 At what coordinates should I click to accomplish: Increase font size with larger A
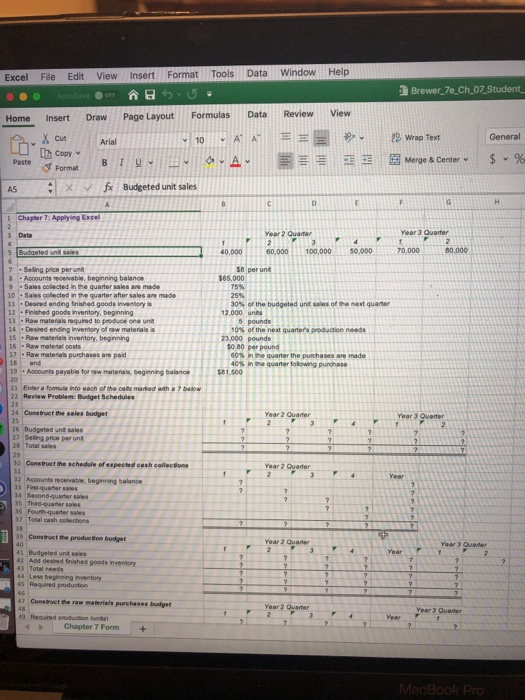tap(238, 140)
